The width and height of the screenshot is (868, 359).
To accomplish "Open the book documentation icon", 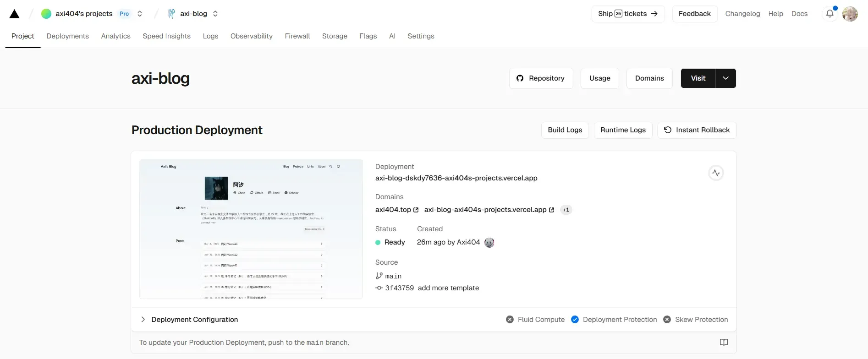I will coord(724,343).
